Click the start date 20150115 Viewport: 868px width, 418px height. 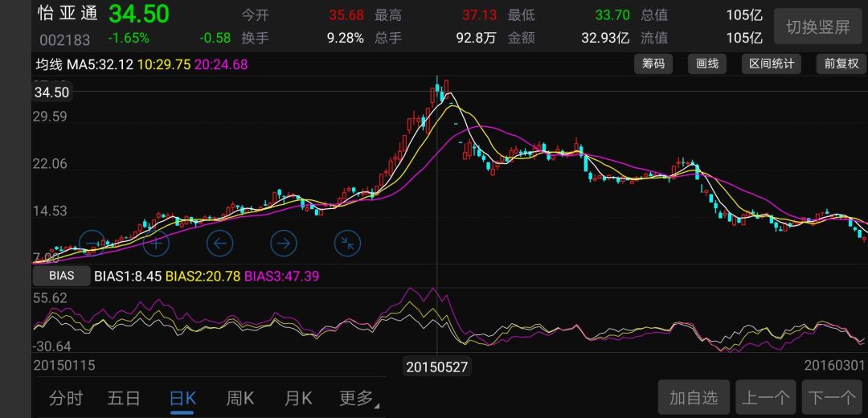pyautogui.click(x=64, y=366)
